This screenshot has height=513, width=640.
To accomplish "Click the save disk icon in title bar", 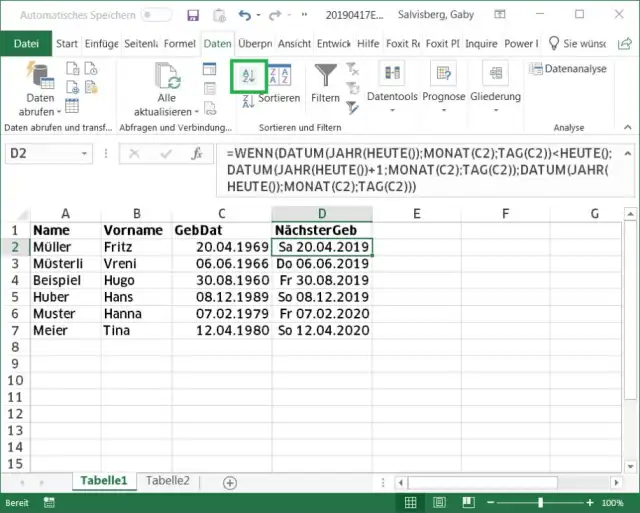I will [x=193, y=16].
